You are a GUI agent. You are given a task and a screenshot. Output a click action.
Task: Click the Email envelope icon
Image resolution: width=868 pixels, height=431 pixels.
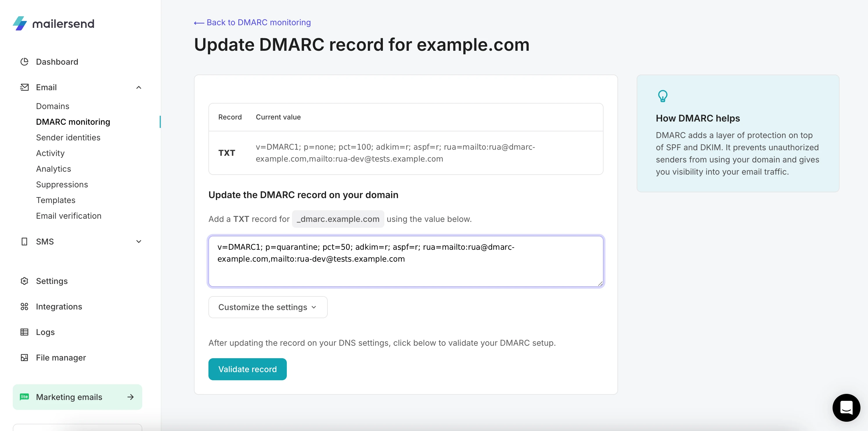coord(24,87)
